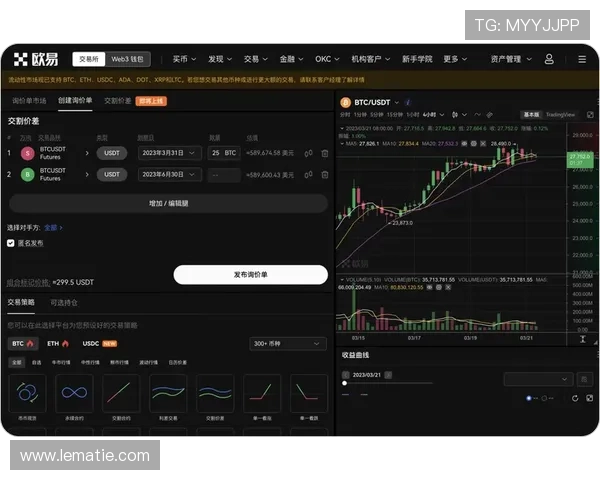Click the 发布询价单 publish button

[x=251, y=275]
